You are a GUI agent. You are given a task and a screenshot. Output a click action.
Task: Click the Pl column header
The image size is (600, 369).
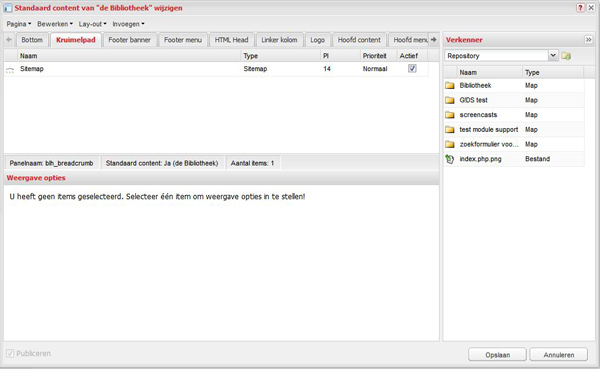(x=341, y=56)
